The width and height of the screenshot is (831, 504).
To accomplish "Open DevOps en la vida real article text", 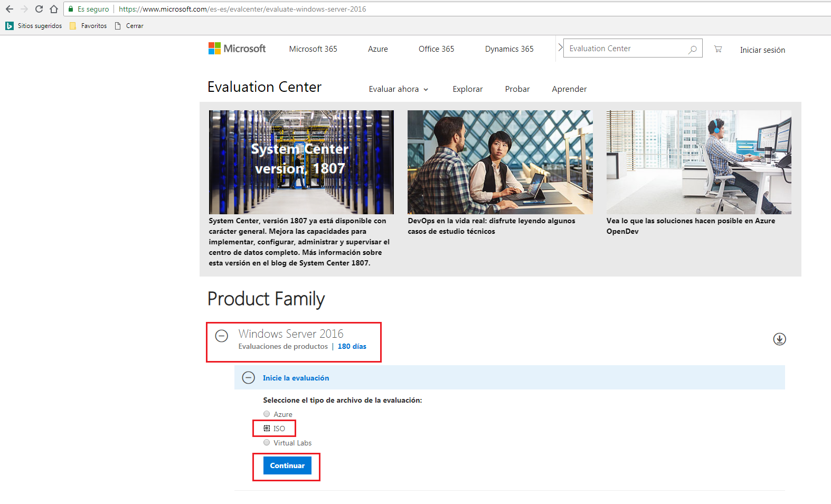I will tap(492, 226).
